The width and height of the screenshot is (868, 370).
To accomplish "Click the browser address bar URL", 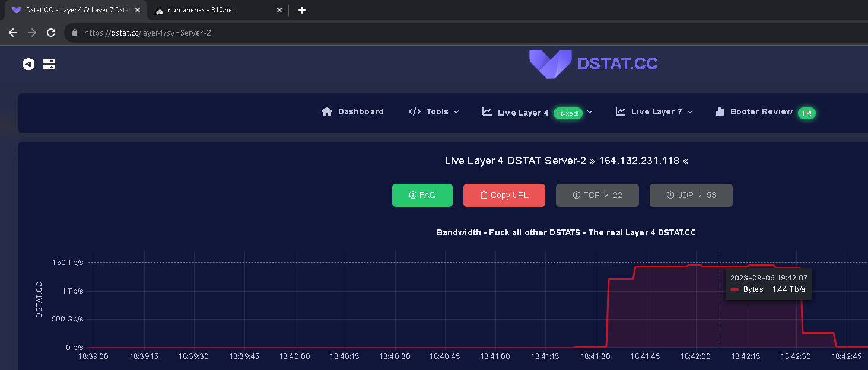I will pyautogui.click(x=148, y=33).
